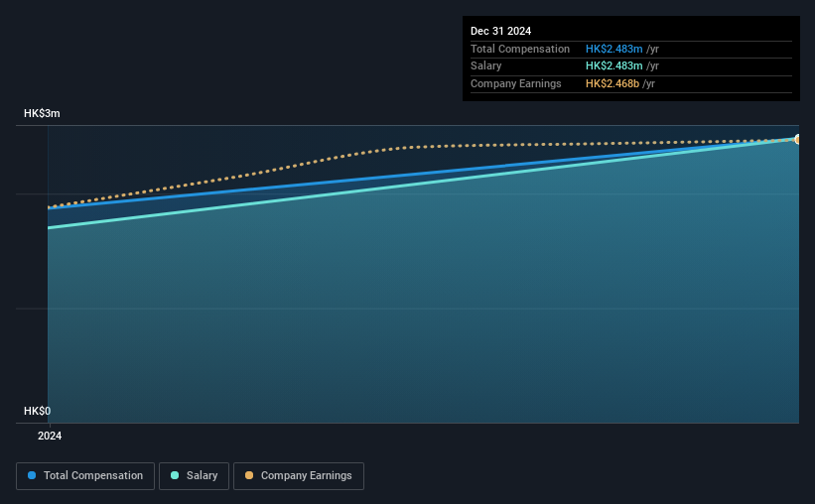Toggle the Company Earnings legend button
The width and height of the screenshot is (815, 504).
[x=299, y=476]
